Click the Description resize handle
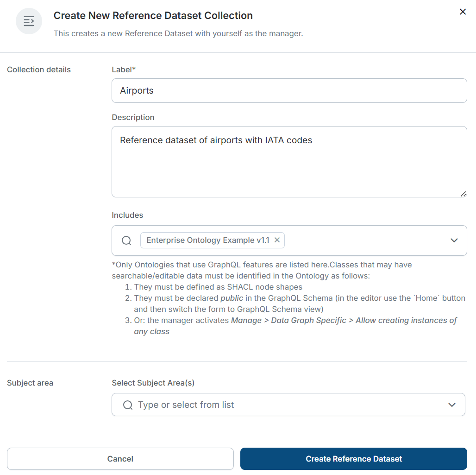Screen dimensions: 476x475 463,195
